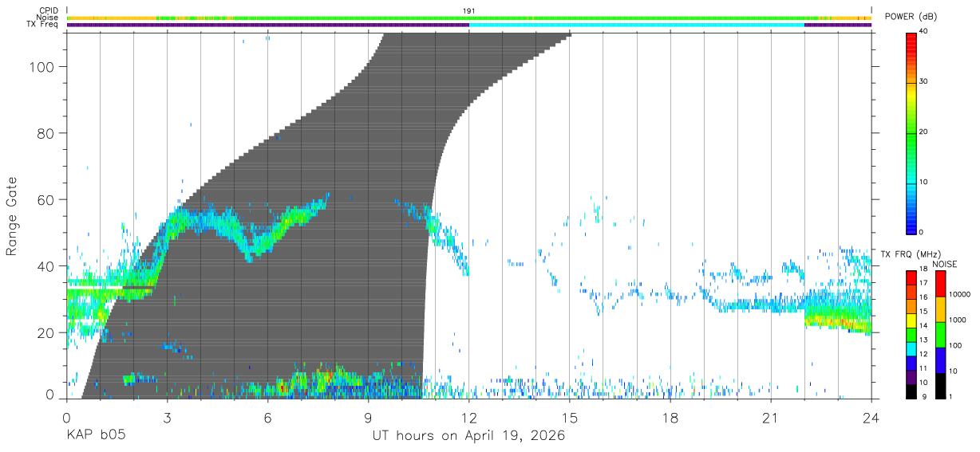Image resolution: width=980 pixels, height=452 pixels.
Task: Click the x-axis tick label 15
Action: [x=570, y=417]
